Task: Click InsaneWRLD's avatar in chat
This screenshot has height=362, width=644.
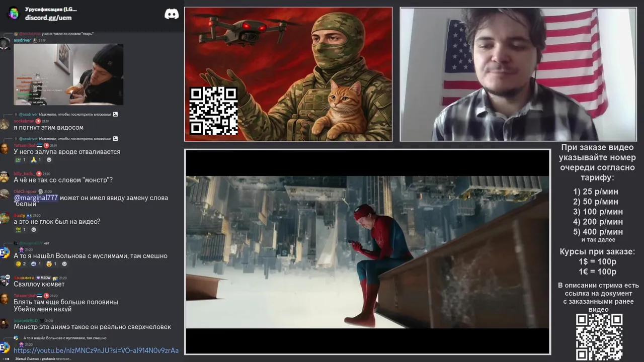Action: point(5,324)
